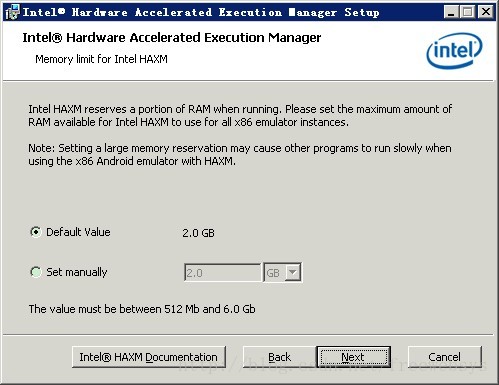Click Next to continue setup

pyautogui.click(x=353, y=357)
